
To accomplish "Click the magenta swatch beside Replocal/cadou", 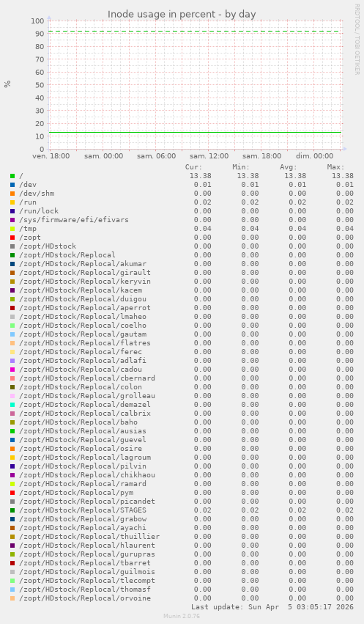I will [x=12, y=370].
